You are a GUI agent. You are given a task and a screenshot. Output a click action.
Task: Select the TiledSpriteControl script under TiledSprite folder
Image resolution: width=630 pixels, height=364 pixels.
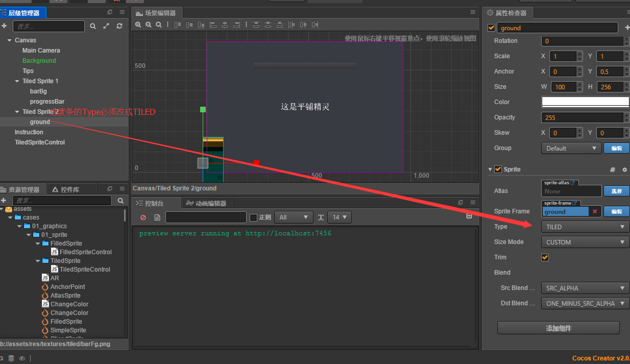85,270
